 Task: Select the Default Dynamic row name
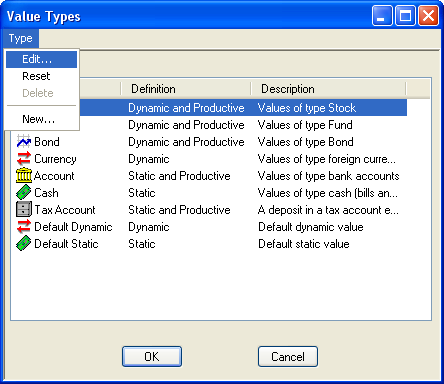73,227
